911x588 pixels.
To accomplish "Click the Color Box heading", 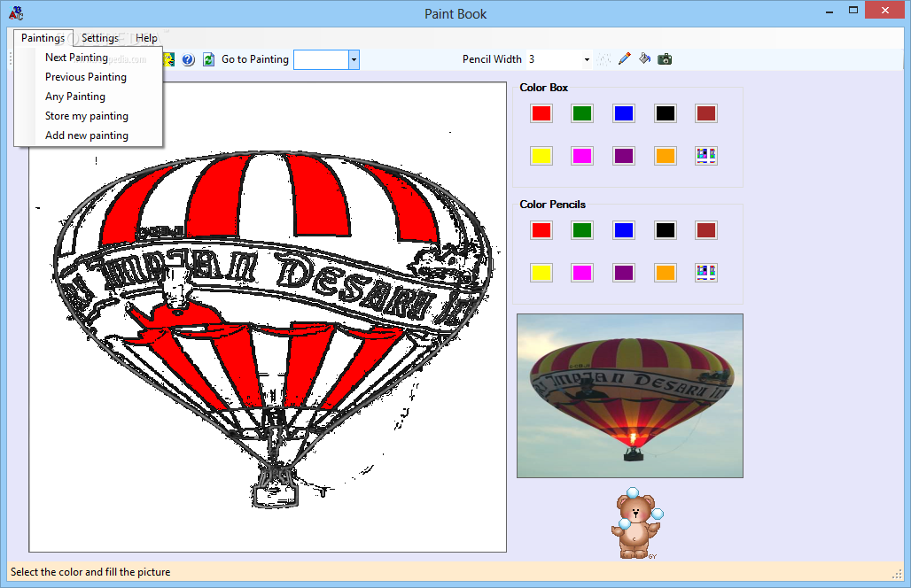I will 544,88.
